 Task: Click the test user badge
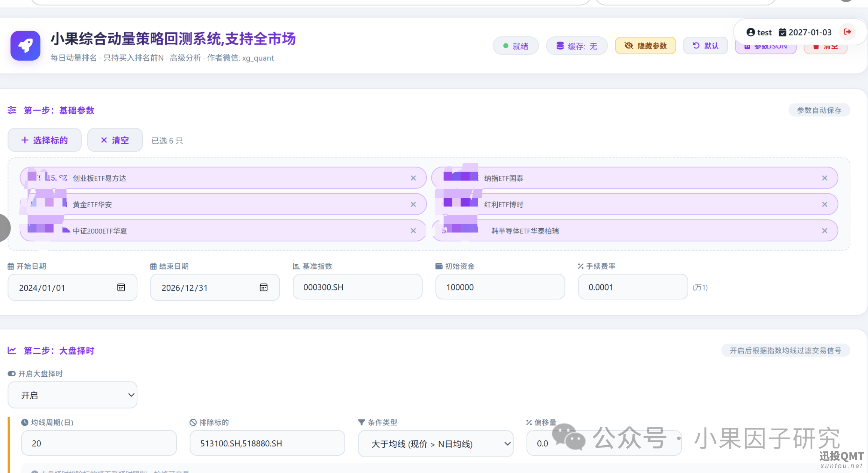[759, 32]
